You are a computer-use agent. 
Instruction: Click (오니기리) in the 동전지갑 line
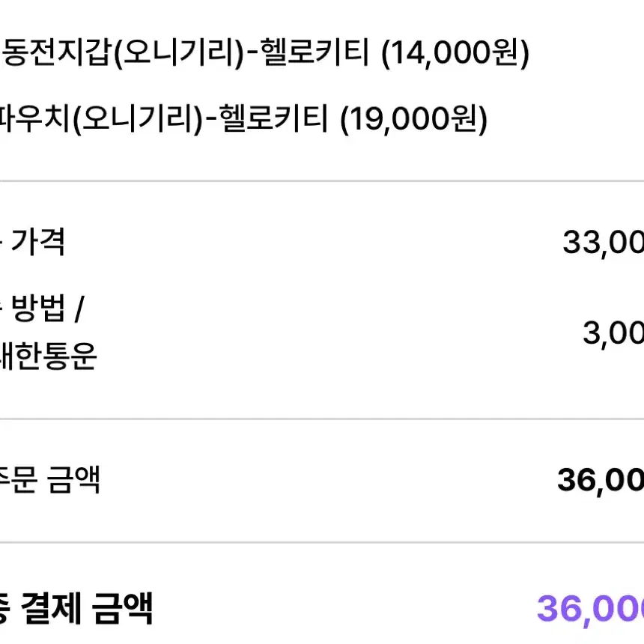(179, 53)
